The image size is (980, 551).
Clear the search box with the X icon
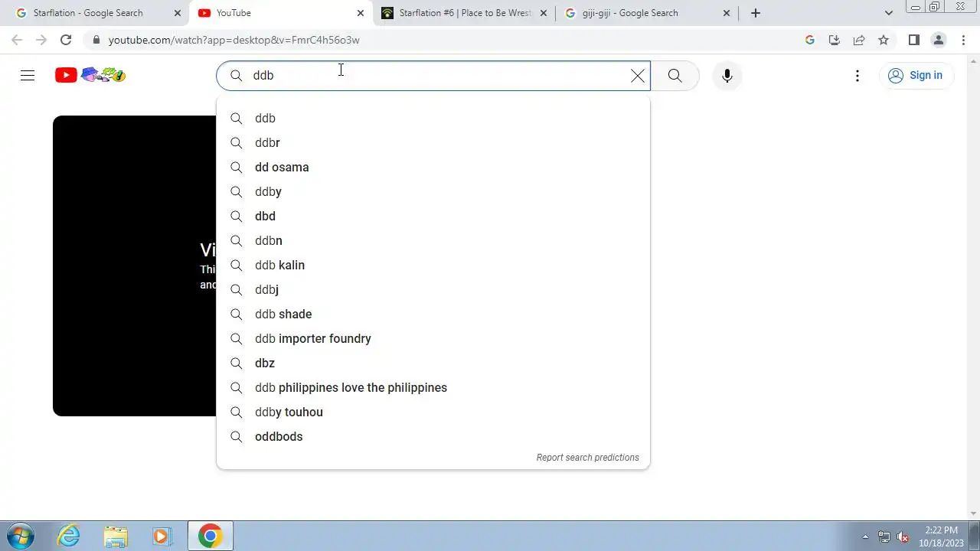[x=638, y=76]
